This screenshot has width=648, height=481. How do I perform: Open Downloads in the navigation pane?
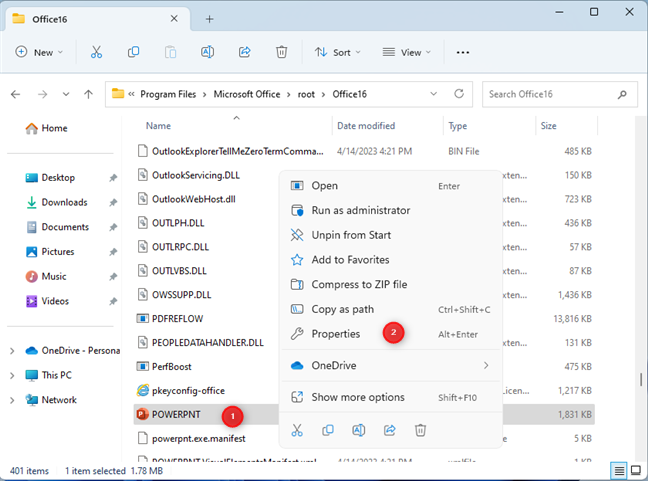click(x=56, y=202)
